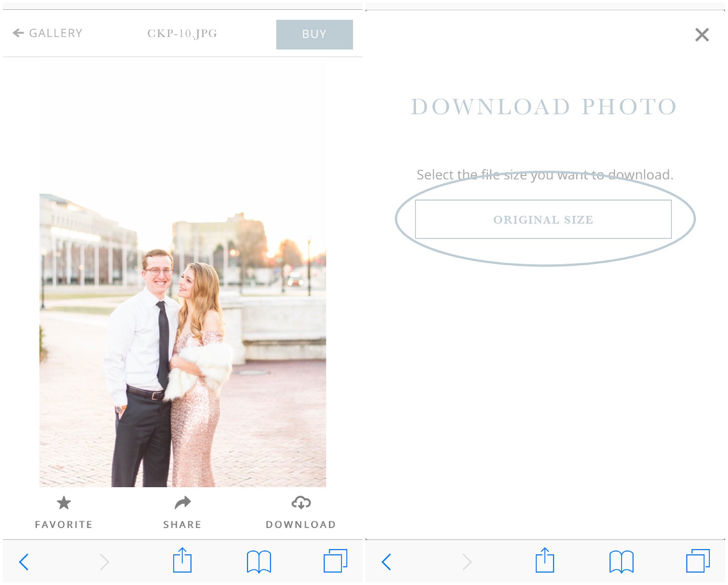The image size is (728, 585).
Task: Tap Safari forward arrow in left screen
Action: click(104, 562)
